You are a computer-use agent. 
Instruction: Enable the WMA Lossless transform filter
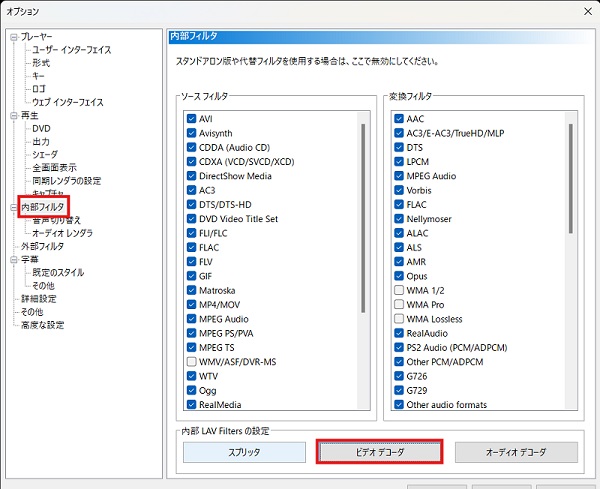(400, 319)
